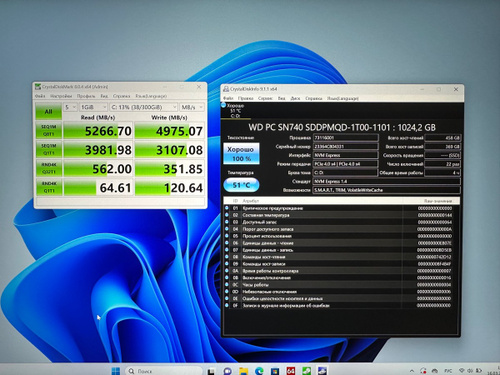Start all benchmarks with the All button

click(49, 111)
